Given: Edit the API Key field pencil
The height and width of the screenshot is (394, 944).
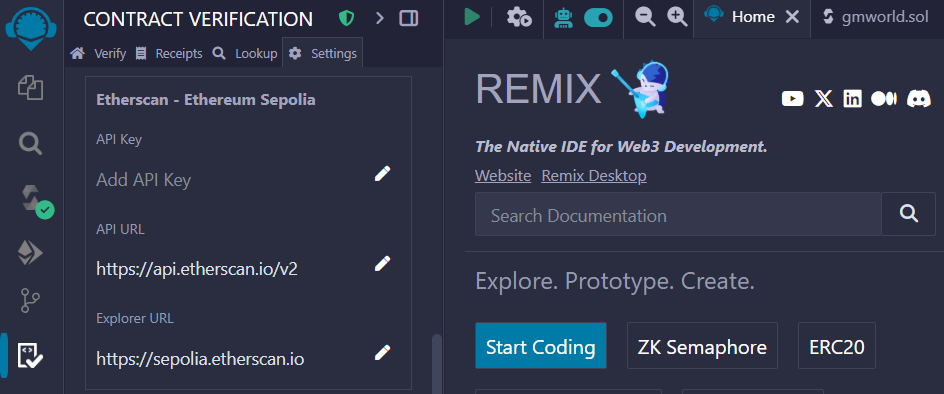Looking at the screenshot, I should point(382,174).
